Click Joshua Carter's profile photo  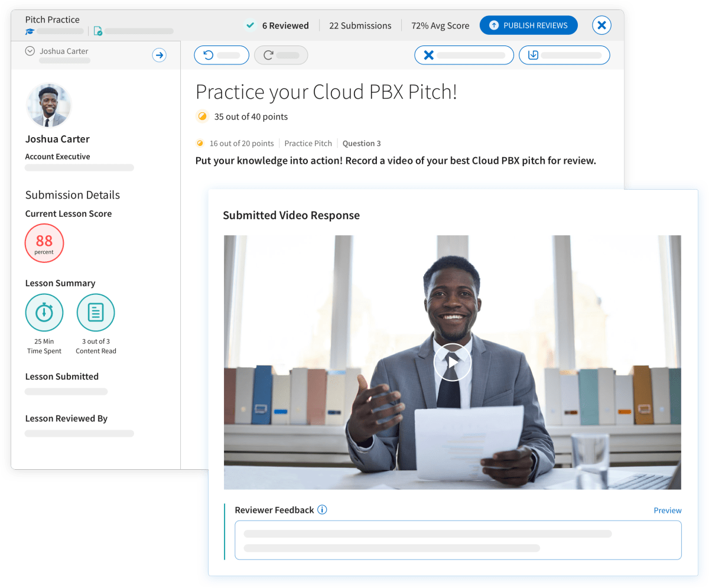tap(49, 105)
